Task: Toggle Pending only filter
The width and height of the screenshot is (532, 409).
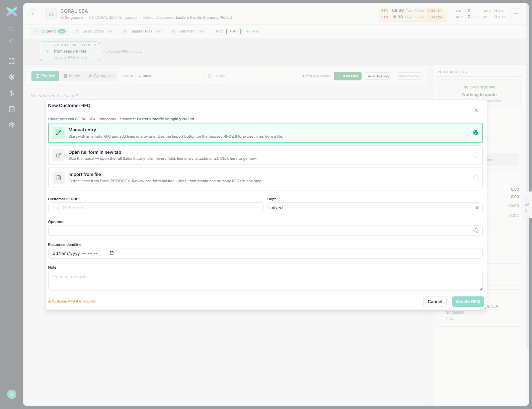Action: tap(409, 76)
